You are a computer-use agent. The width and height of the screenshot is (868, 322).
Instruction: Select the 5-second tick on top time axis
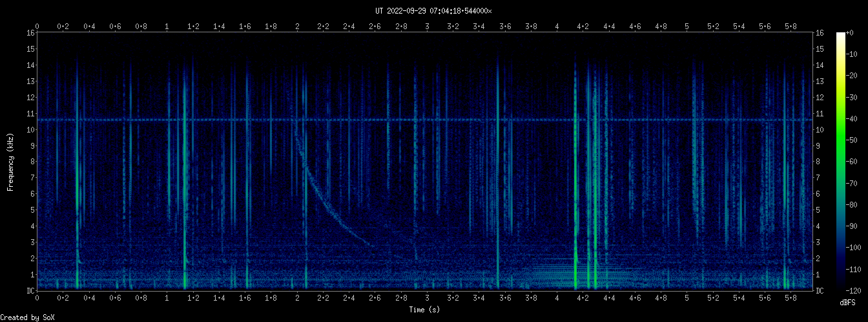pos(687,27)
